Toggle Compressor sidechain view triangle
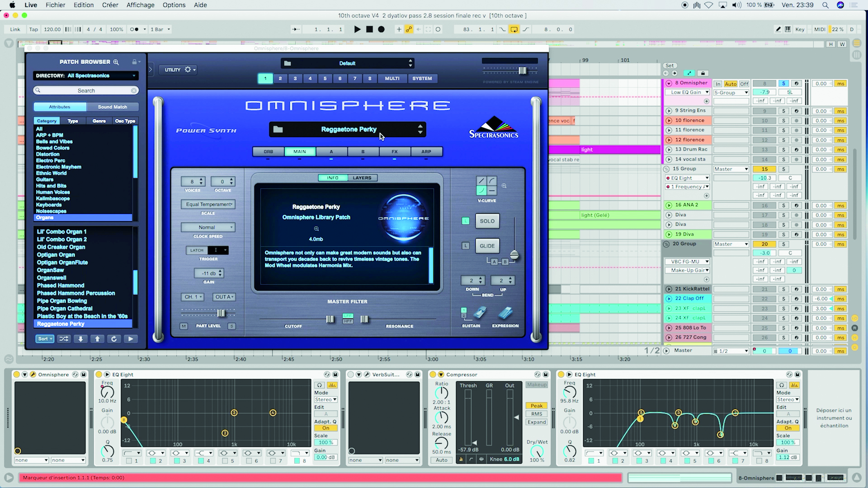Screen dimensions: 868x488 coord(441,375)
